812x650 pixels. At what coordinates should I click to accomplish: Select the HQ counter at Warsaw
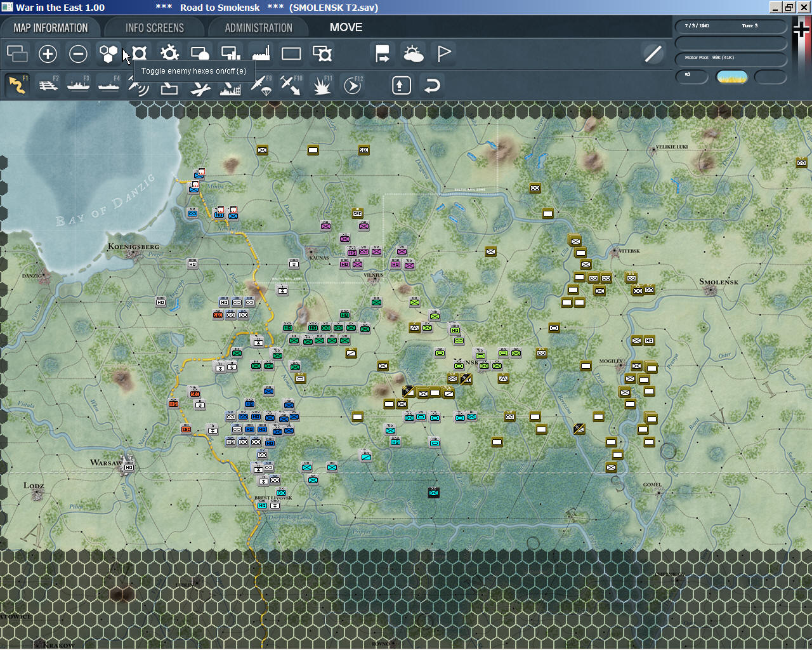click(x=129, y=467)
